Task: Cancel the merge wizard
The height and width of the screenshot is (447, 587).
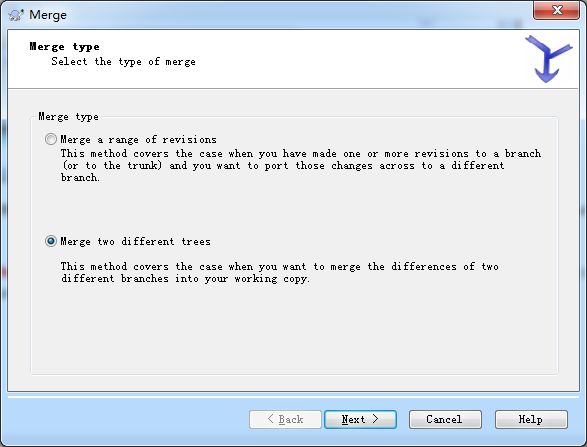Action: pyautogui.click(x=445, y=419)
